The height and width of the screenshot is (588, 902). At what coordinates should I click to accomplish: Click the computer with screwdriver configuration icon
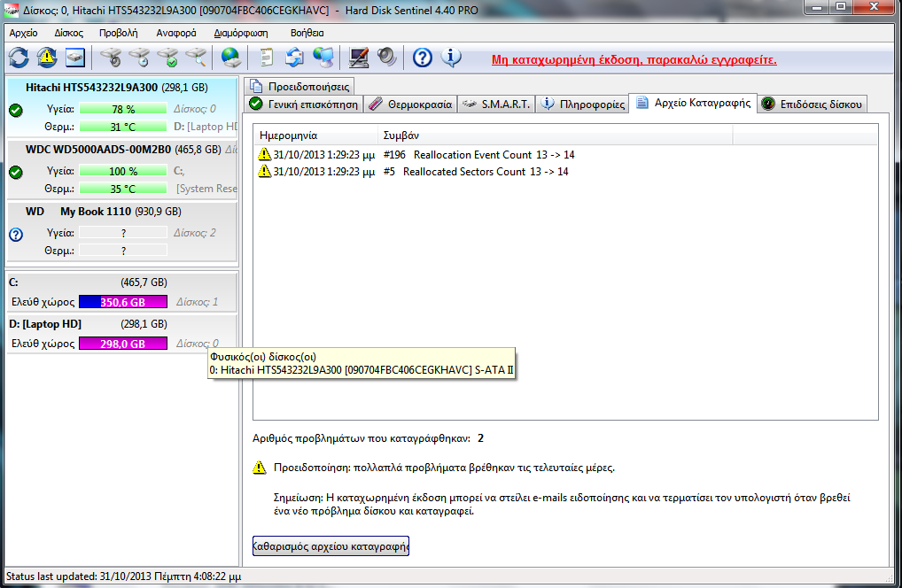[x=358, y=57]
